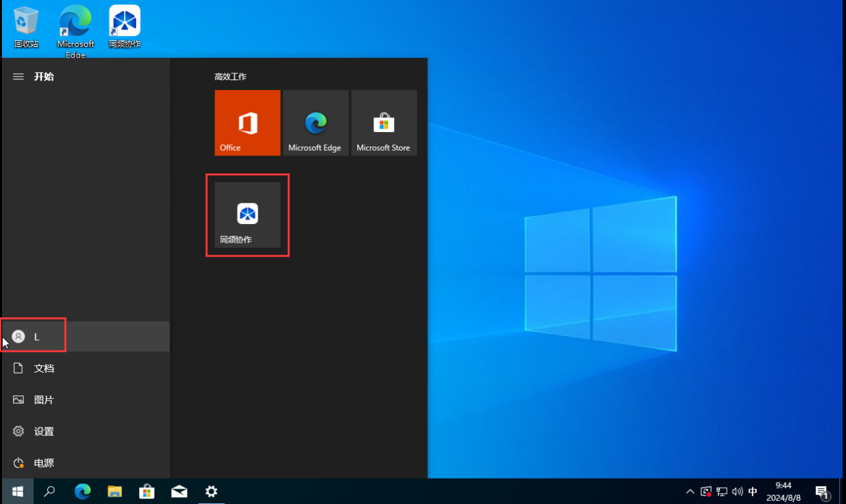Open 设置 from the Start sidebar

(85, 431)
